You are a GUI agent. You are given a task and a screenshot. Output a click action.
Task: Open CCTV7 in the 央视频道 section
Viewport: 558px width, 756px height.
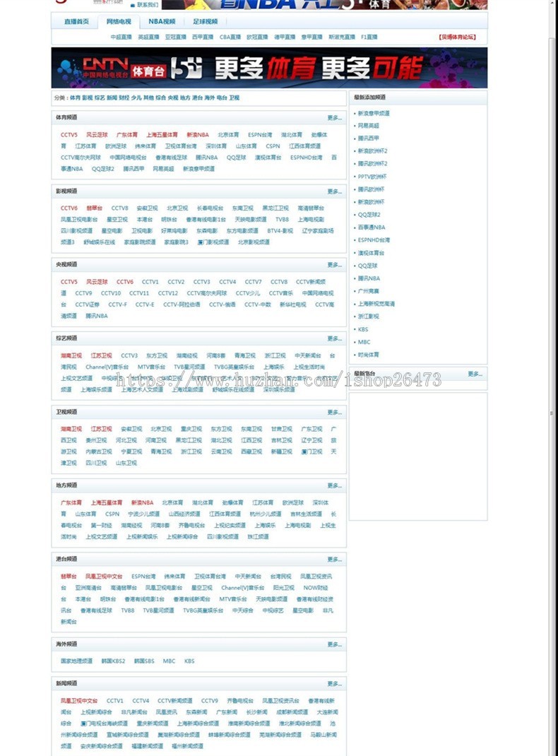253,282
